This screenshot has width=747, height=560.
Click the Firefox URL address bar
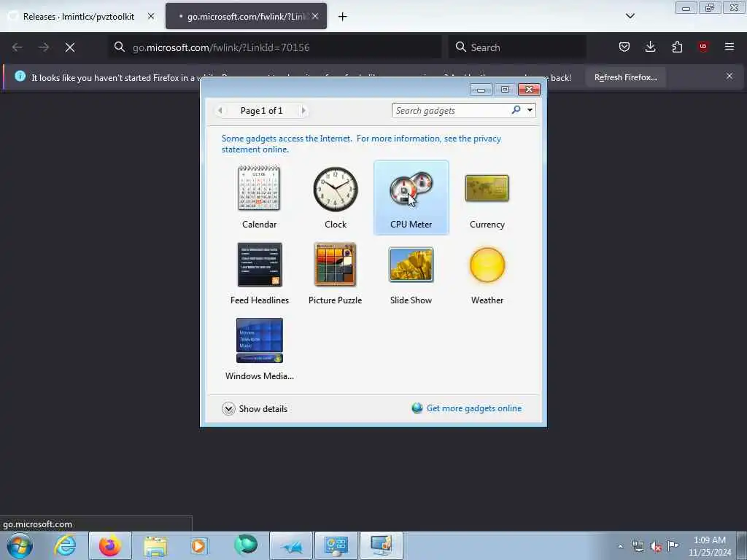(275, 47)
